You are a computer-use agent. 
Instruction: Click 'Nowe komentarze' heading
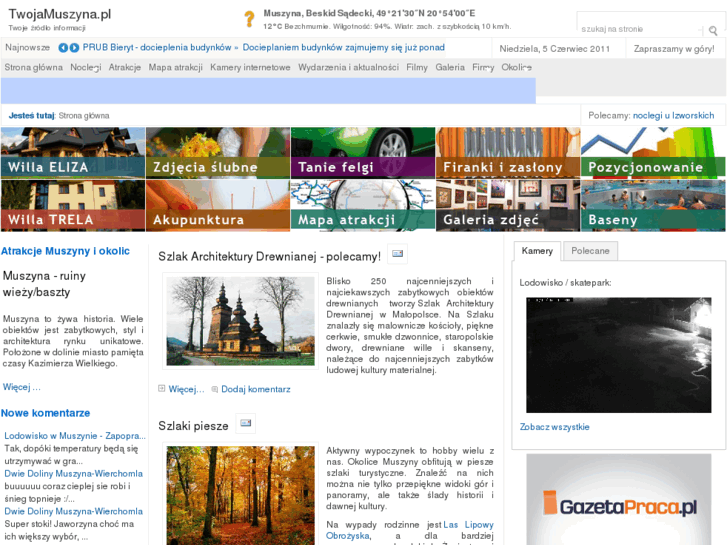45,413
